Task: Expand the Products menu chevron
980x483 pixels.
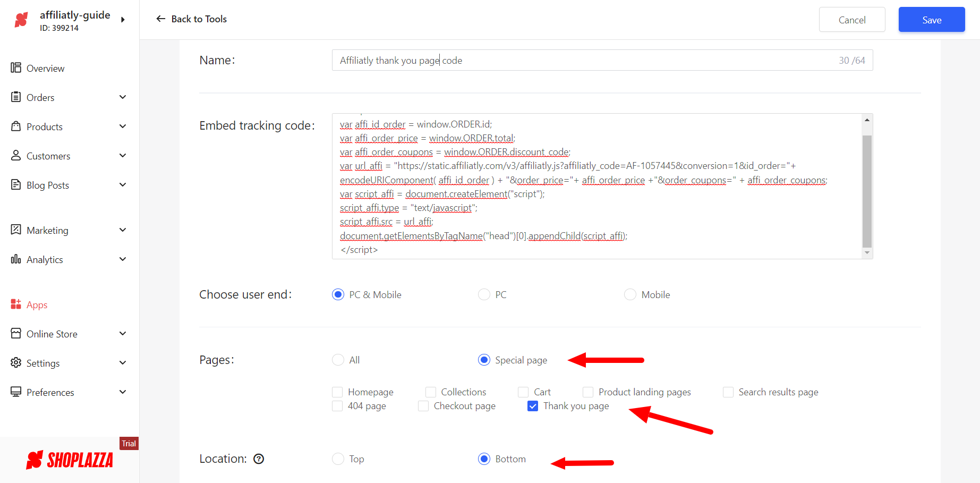Action: coord(123,126)
